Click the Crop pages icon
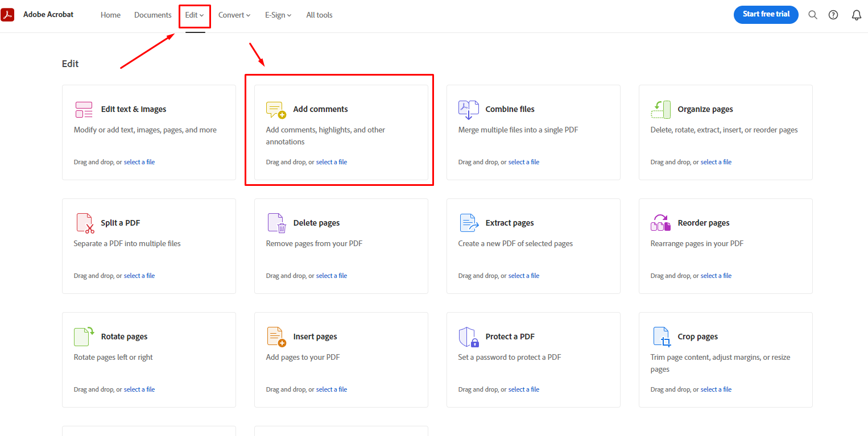This screenshot has height=436, width=868. pyautogui.click(x=661, y=337)
